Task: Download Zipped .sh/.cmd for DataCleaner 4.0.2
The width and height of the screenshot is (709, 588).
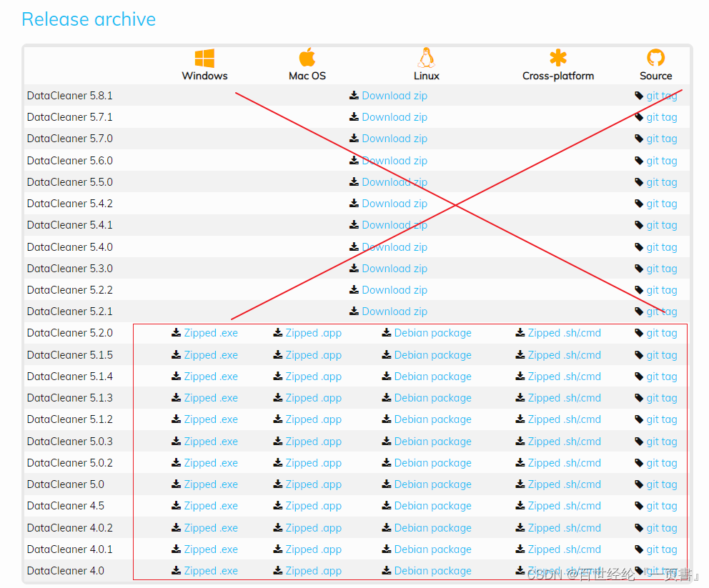Action: click(x=565, y=528)
